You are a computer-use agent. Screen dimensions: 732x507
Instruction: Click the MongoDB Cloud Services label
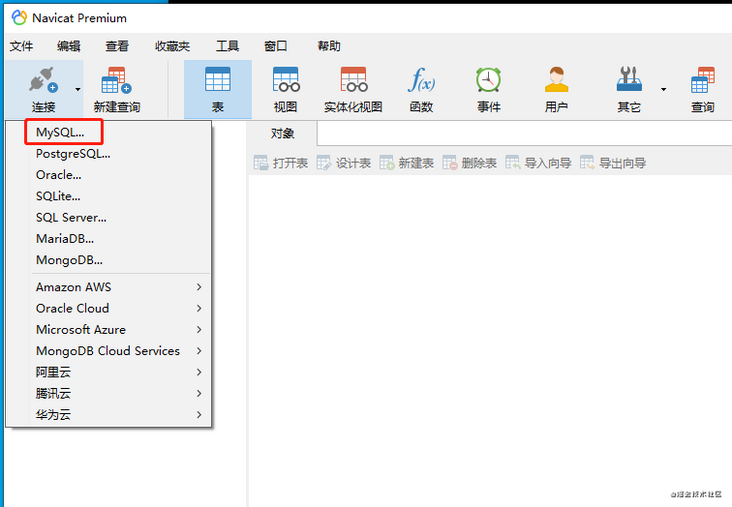(x=108, y=351)
